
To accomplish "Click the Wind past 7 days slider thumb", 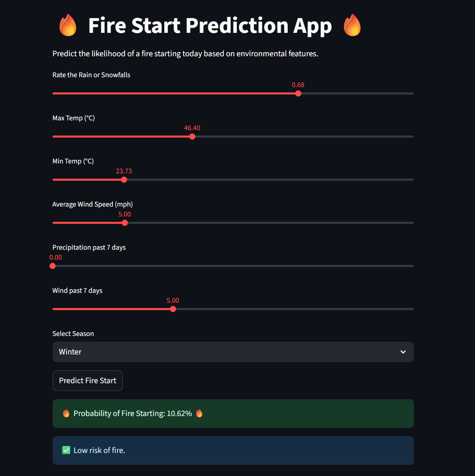I will pos(173,309).
